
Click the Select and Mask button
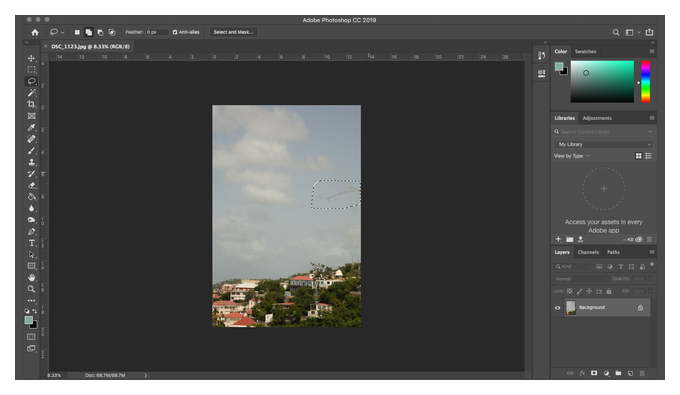pos(233,32)
